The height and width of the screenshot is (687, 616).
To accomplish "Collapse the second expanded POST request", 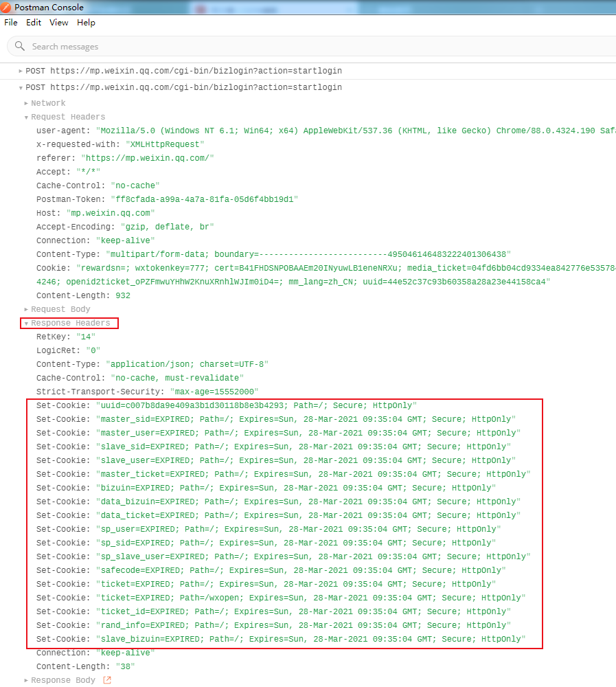I will [21, 88].
